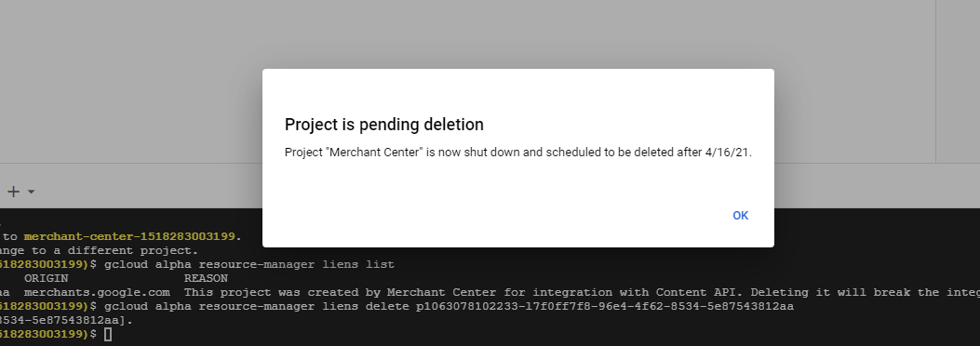
Task: Click the 'Project is pending deletion' heading
Action: pos(383,125)
